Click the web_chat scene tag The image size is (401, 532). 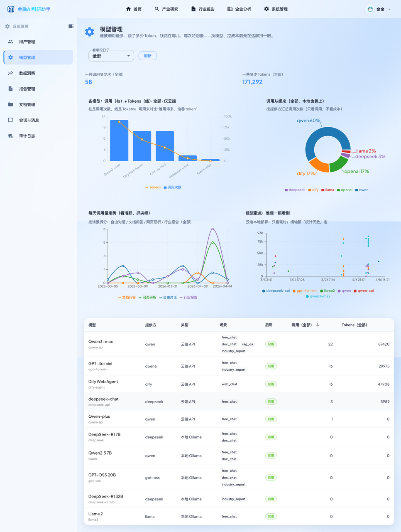point(229,384)
